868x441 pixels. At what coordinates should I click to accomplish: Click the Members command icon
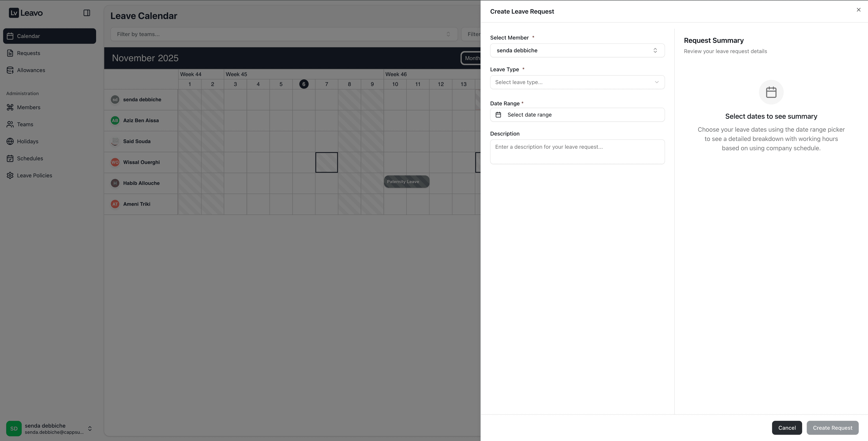10,107
